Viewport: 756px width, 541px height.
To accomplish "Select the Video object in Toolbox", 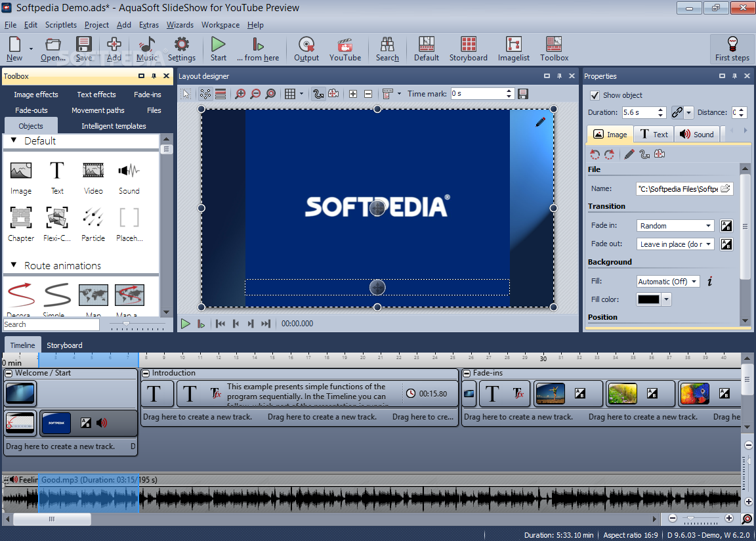I will tap(93, 178).
